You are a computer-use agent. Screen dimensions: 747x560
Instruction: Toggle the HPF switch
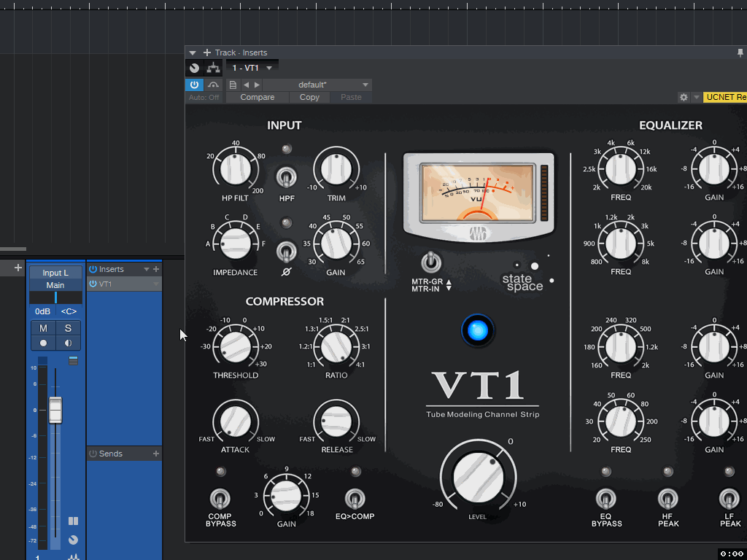coord(286,178)
